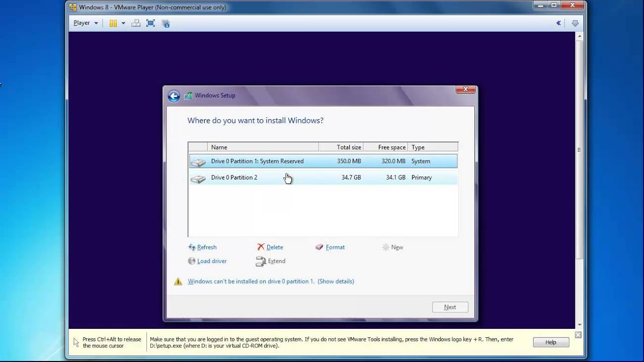Viewport: 644px width, 362px height.
Task: Click the Delete partition link
Action: (x=275, y=247)
